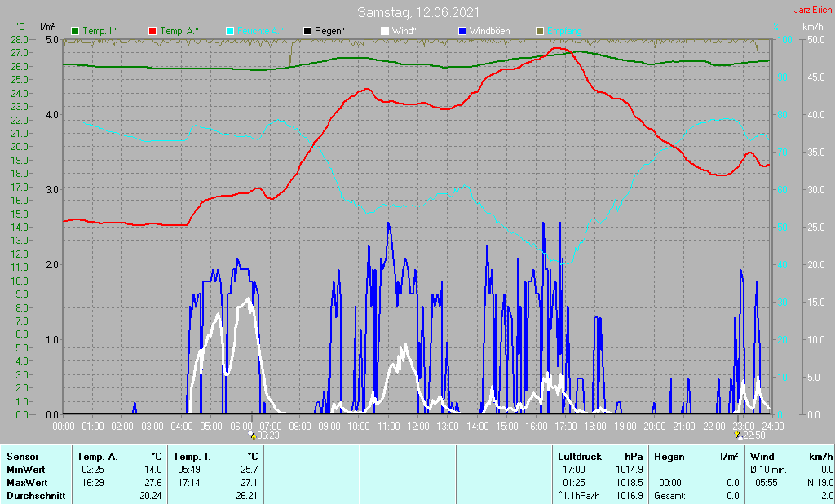The width and height of the screenshot is (835, 504).
Task: Click the average wind value '2.0'
Action: [827, 496]
